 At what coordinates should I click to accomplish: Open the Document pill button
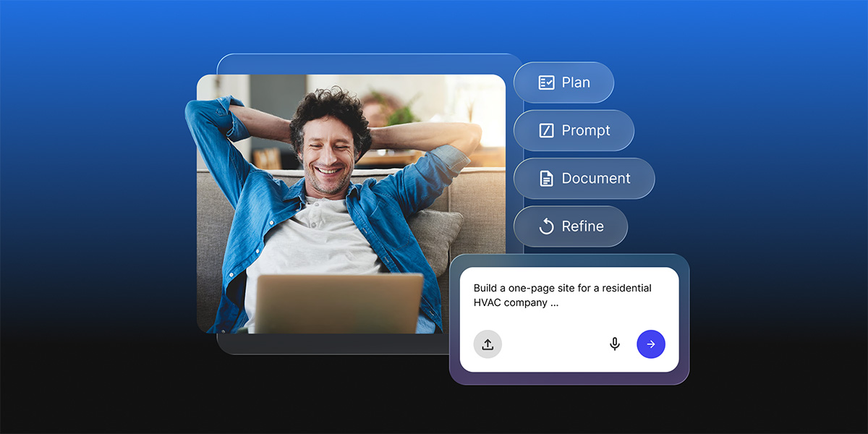pos(584,178)
